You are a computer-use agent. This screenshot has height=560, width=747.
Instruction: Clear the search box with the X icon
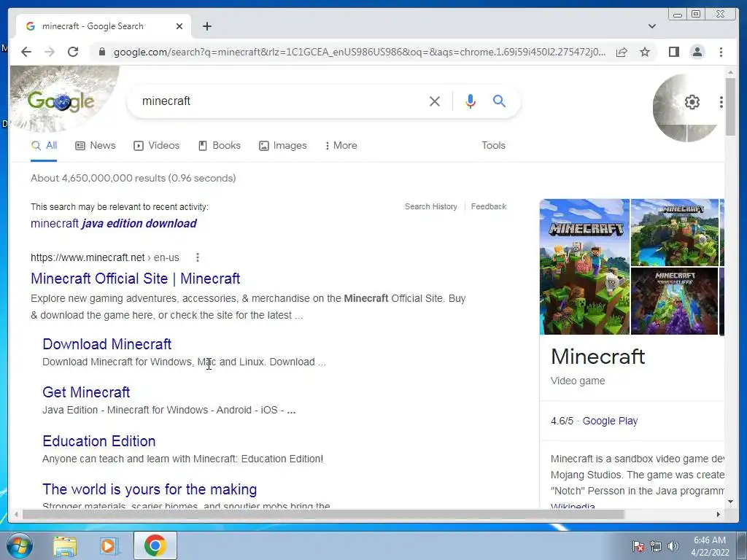pos(435,101)
